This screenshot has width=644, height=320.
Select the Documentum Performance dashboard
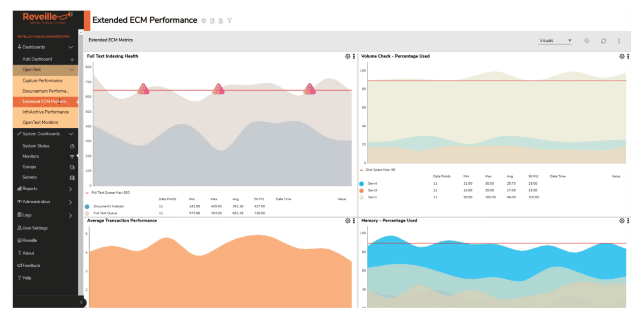[x=45, y=91]
